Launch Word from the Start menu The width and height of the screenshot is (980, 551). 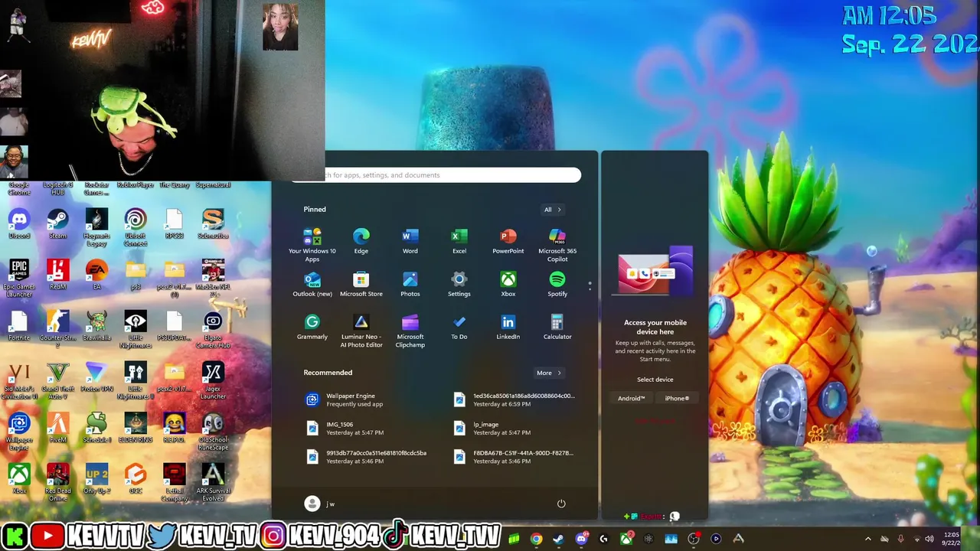point(410,241)
